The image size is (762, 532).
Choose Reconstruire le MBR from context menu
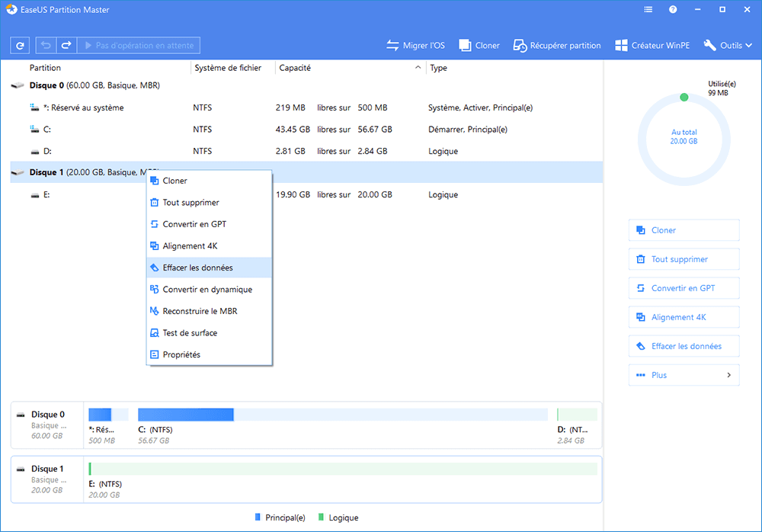[201, 311]
